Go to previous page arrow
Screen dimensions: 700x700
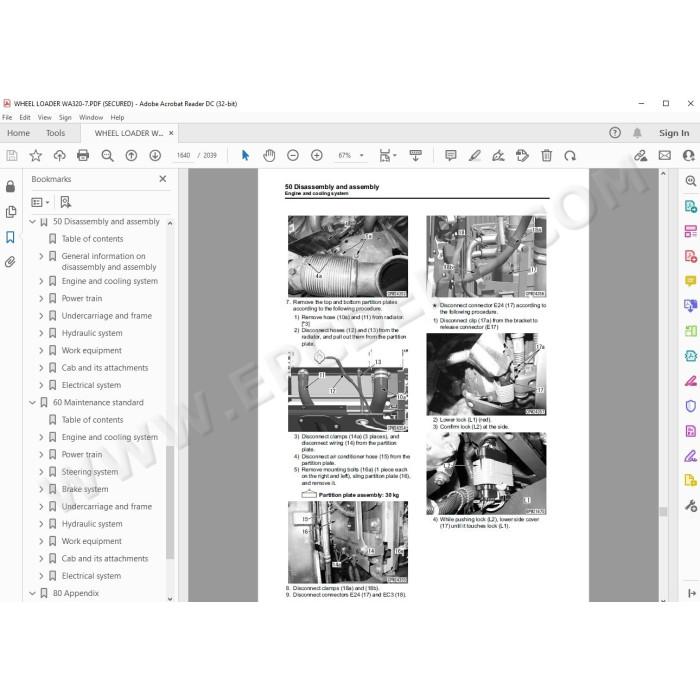click(x=131, y=155)
